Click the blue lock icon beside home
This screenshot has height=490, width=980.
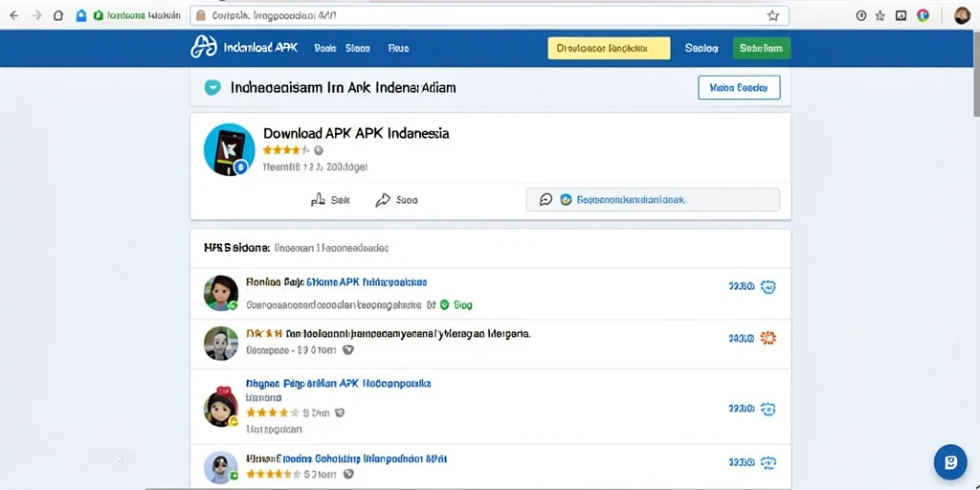pos(80,15)
